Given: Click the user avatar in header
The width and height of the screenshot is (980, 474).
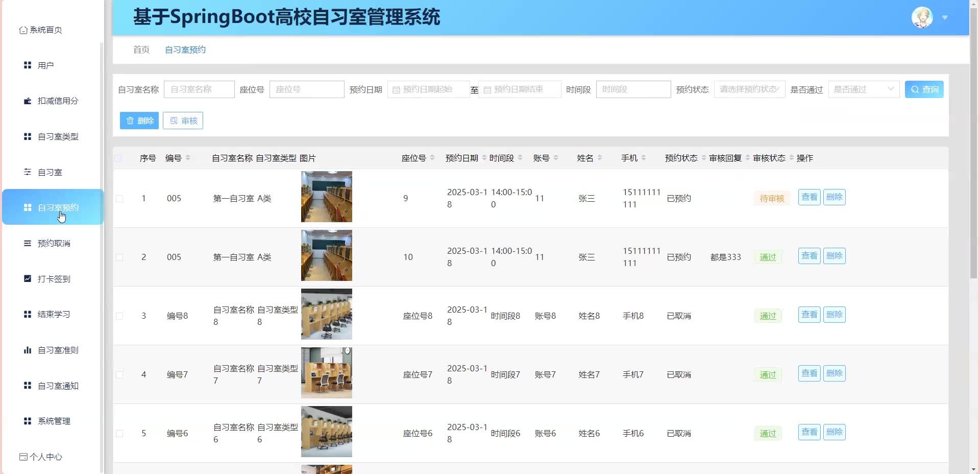Looking at the screenshot, I should [x=922, y=18].
